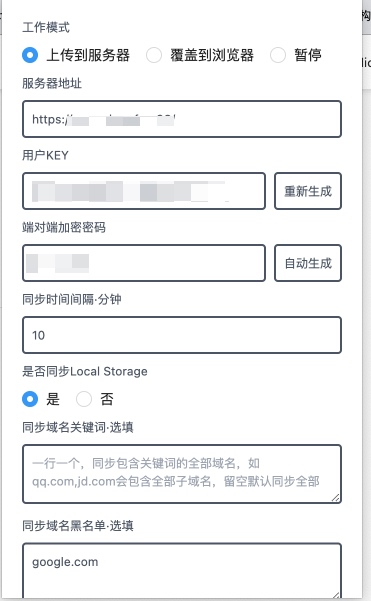Viewport: 371px width, 601px height.
Task: Grab the blacklist textarea resize handle
Action: coord(335,595)
